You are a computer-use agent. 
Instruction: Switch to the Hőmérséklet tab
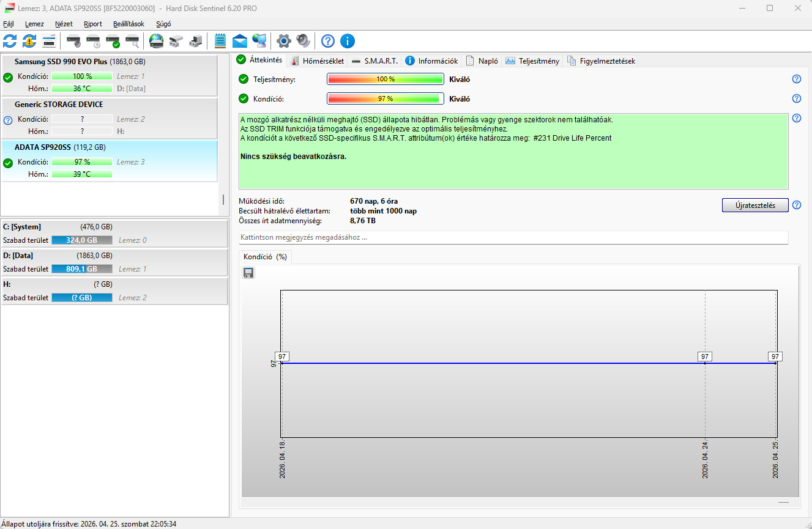318,61
